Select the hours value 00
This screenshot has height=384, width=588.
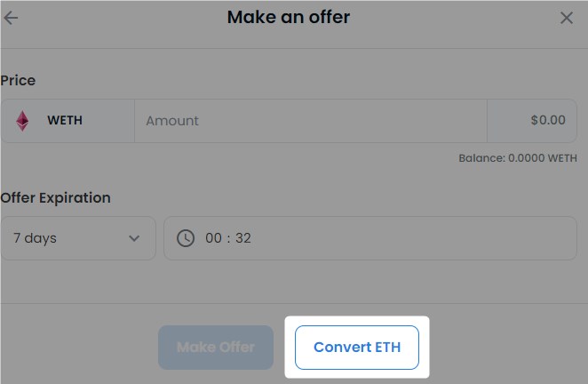pyautogui.click(x=213, y=238)
